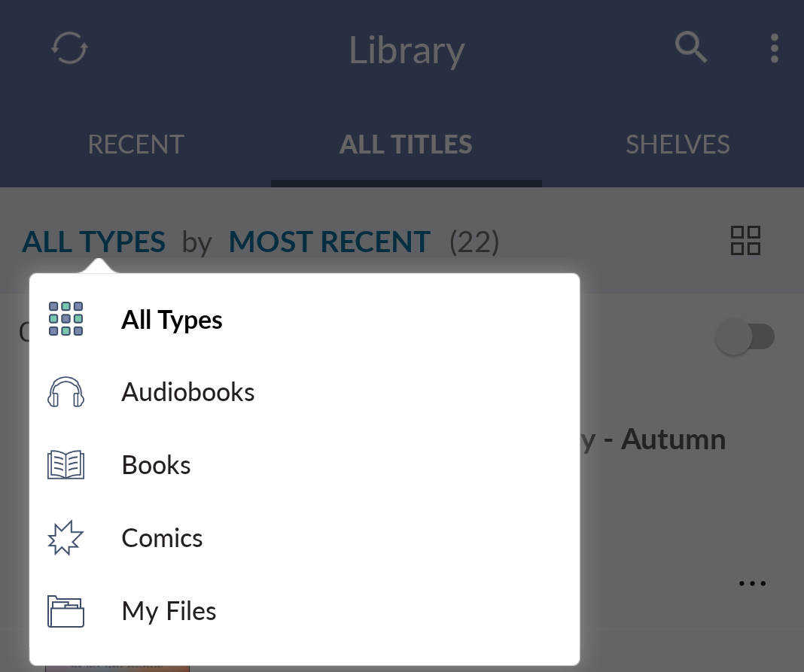Screen dimensions: 804x672
Task: Open the overflow menu at top right
Action: click(774, 48)
